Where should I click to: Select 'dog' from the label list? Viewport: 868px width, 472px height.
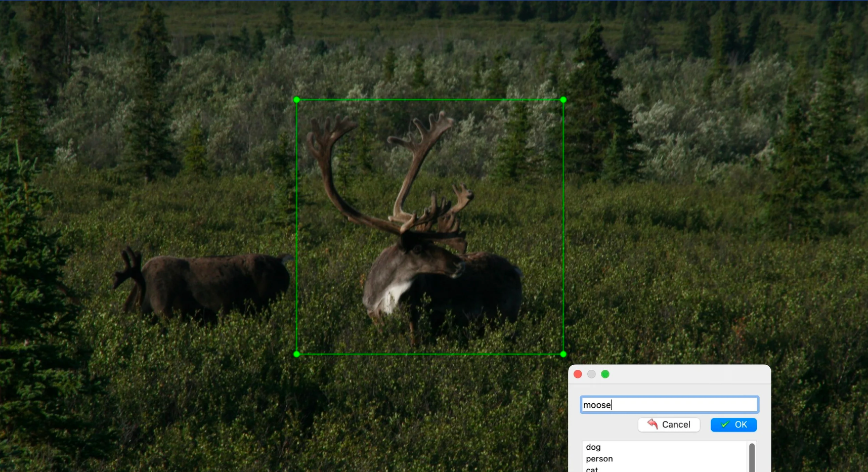[593, 447]
